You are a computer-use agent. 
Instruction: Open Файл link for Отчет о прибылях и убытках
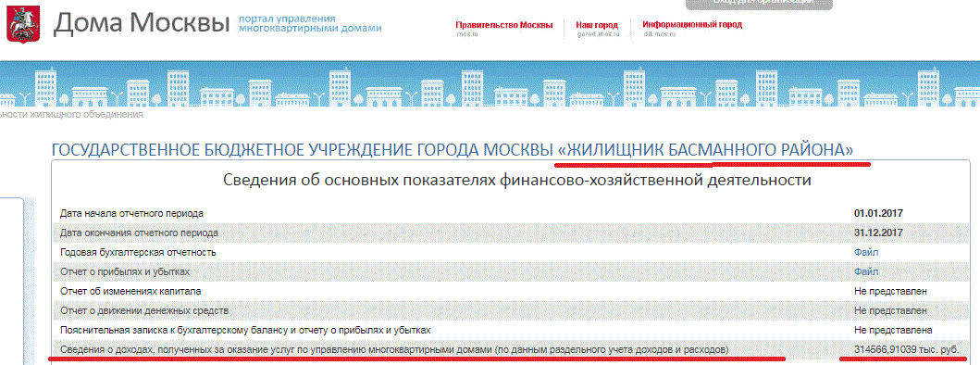point(865,271)
